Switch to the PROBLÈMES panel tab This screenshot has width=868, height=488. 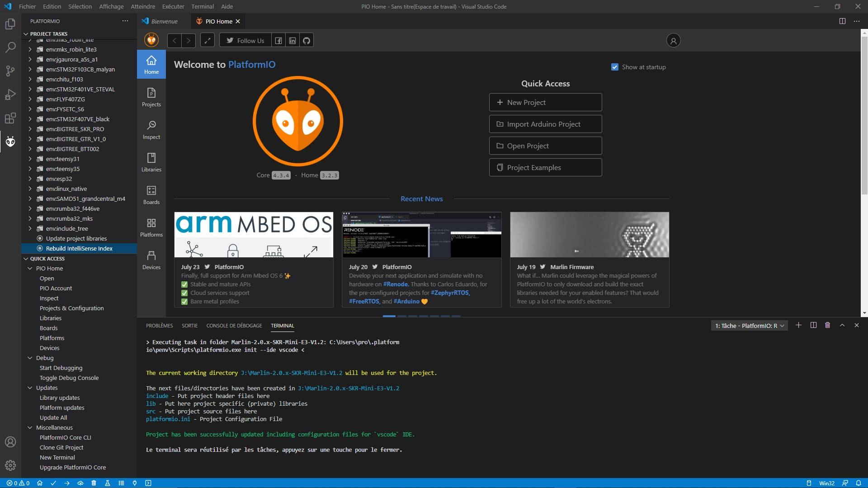159,326
